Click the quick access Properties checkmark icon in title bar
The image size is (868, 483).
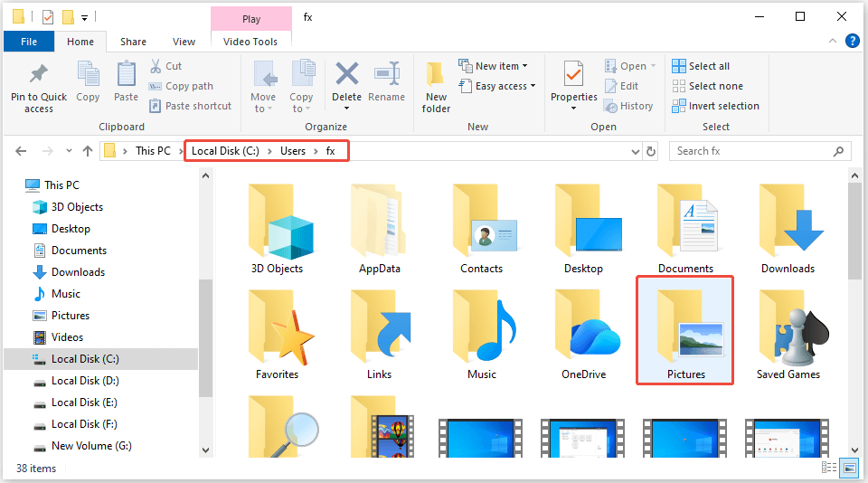[48, 17]
